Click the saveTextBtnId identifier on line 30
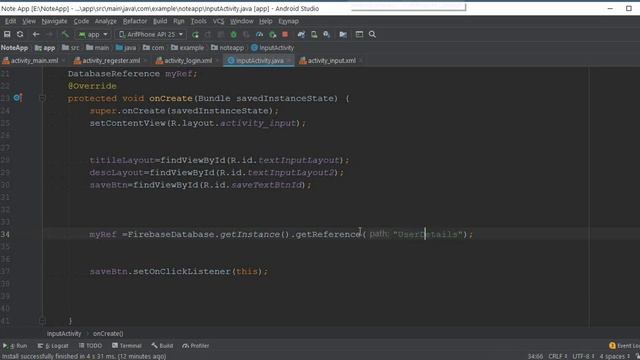Viewport: 640px width, 360px height. [x=267, y=185]
